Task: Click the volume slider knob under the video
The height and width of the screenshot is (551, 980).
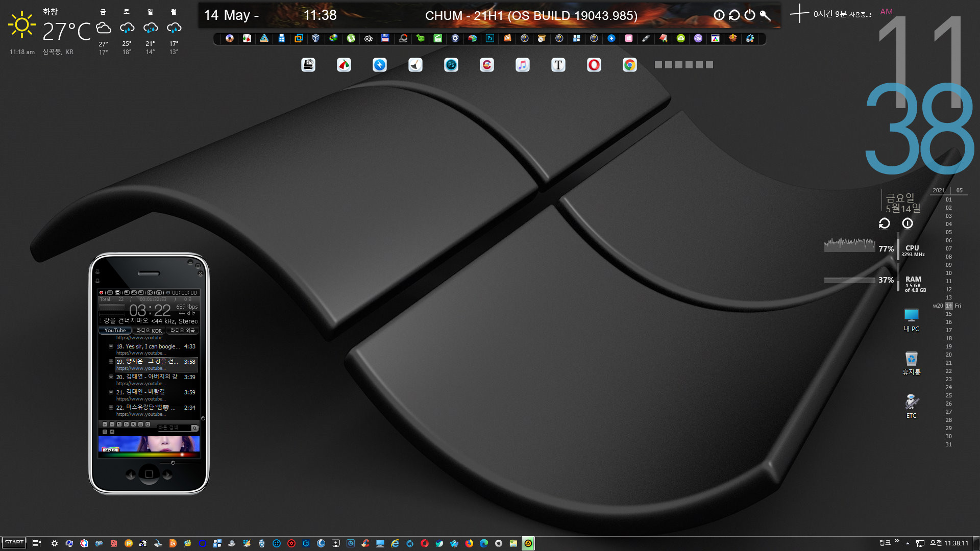Action: click(173, 463)
